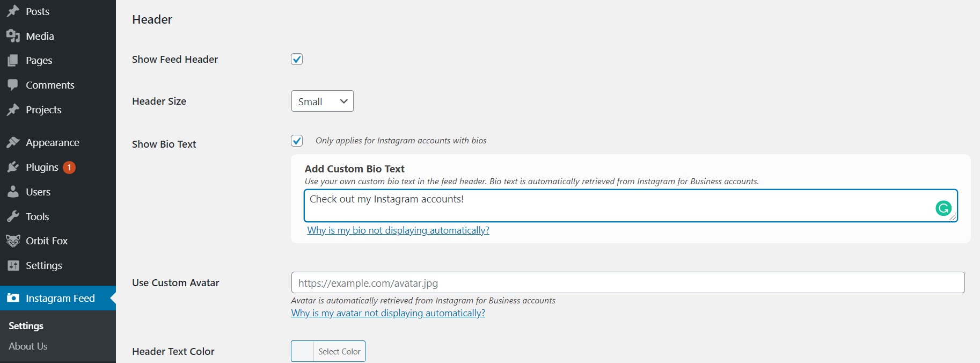
Task: Uncheck the Show Feed Header checkbox
Action: tap(297, 59)
